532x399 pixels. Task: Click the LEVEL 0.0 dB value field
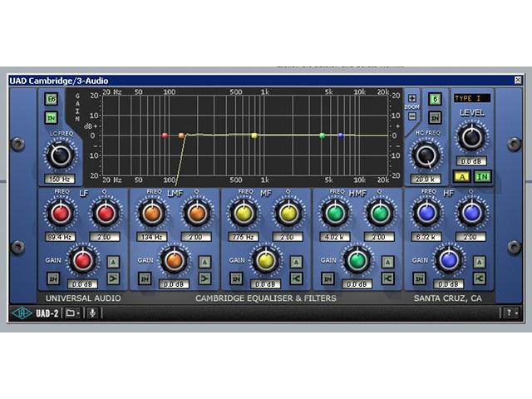tap(471, 161)
